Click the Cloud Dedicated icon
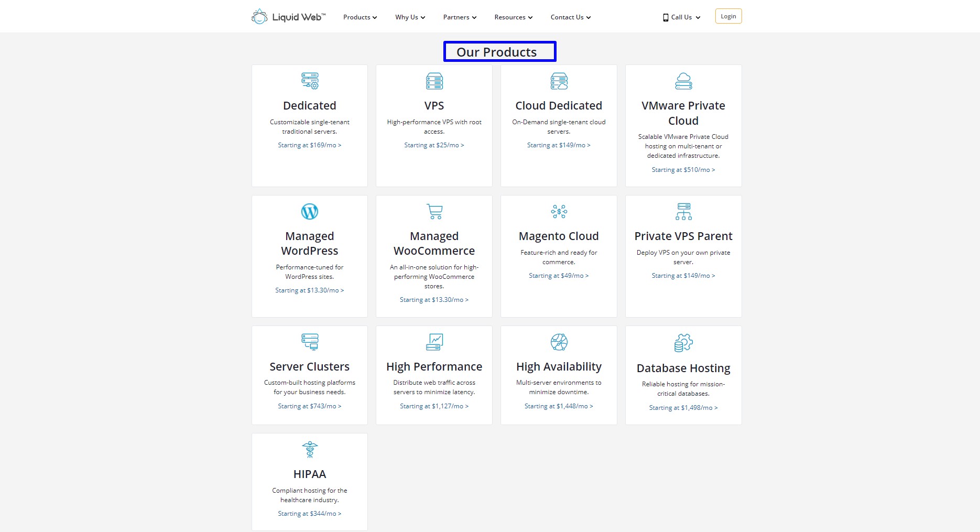Screen dimensions: 980x532 559,81
